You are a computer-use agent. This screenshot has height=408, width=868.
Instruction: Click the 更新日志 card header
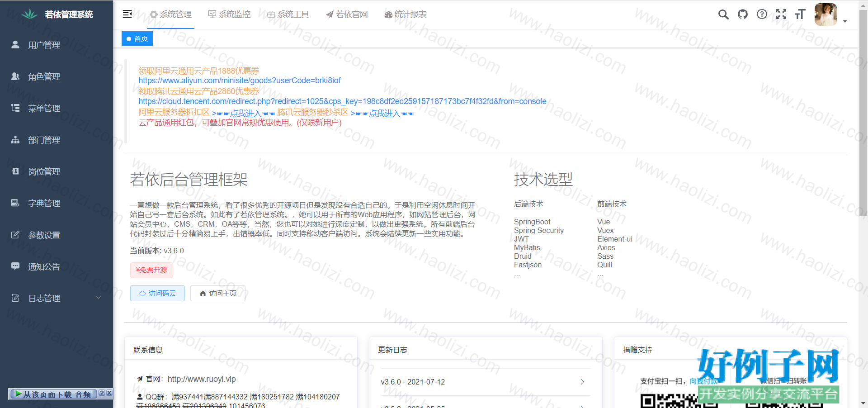point(486,350)
